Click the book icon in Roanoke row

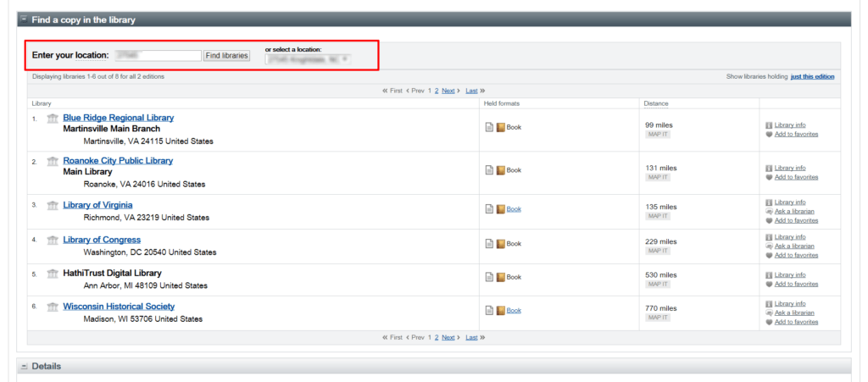click(x=500, y=170)
